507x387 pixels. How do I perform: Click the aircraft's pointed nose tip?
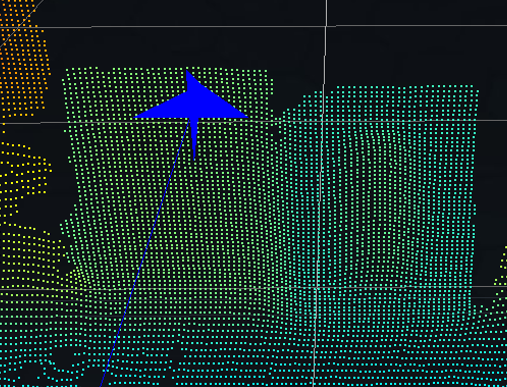pos(187,72)
